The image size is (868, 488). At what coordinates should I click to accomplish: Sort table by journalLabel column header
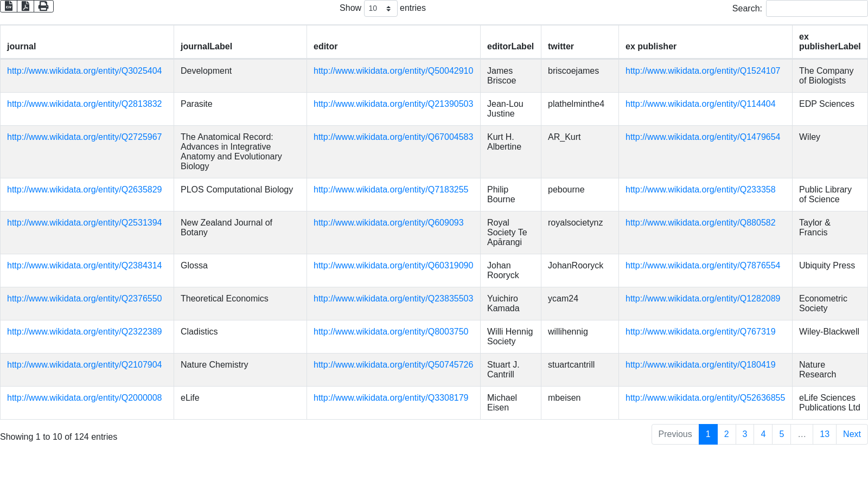coord(206,47)
